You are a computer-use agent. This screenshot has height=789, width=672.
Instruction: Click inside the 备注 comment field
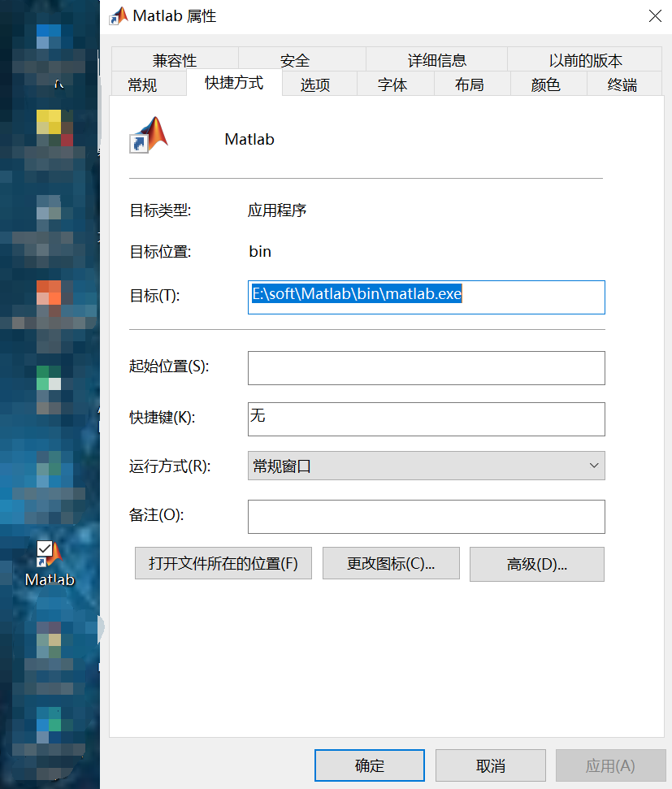[427, 517]
